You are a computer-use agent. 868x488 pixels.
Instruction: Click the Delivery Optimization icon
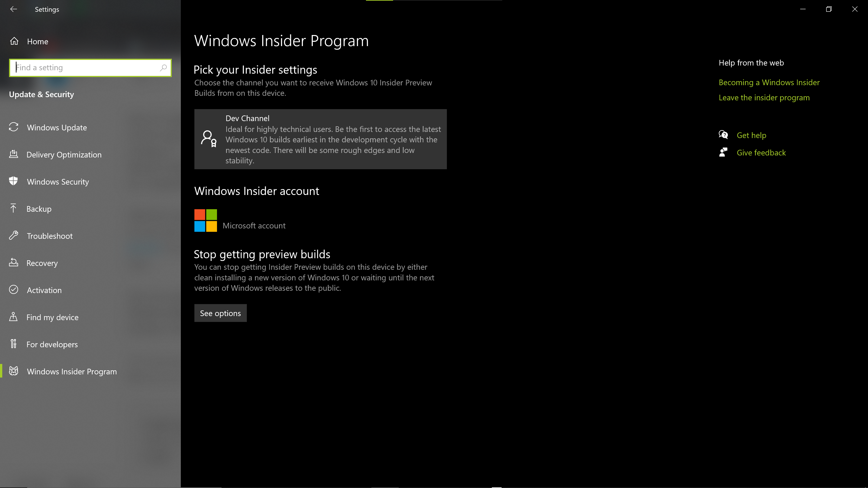[14, 154]
